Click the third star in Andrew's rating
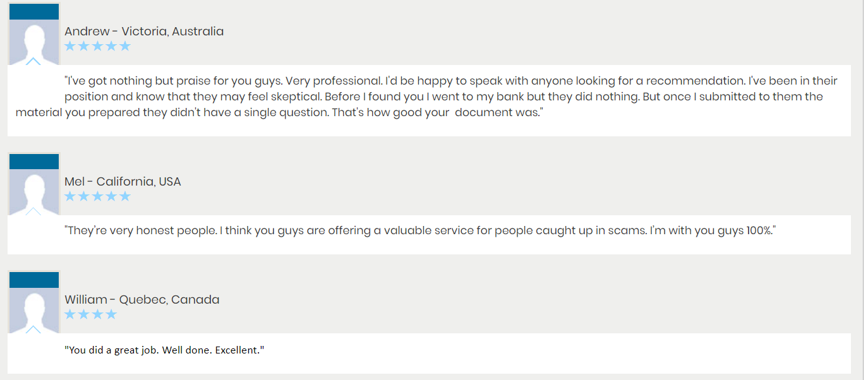 click(x=97, y=45)
